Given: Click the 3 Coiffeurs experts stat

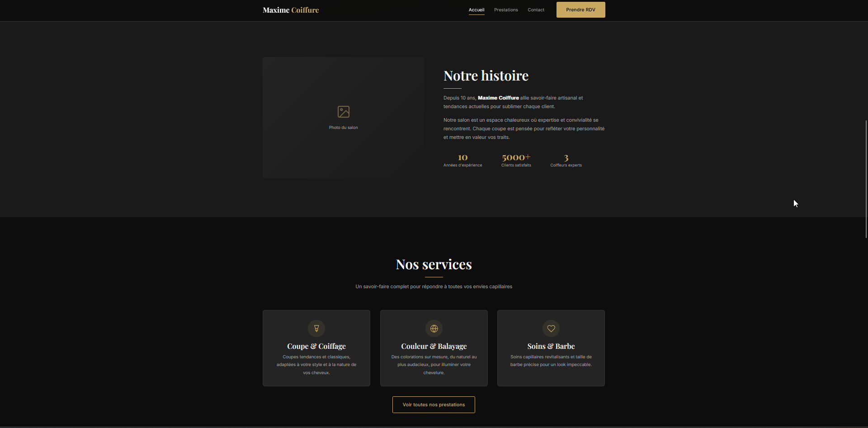Looking at the screenshot, I should pyautogui.click(x=566, y=161).
